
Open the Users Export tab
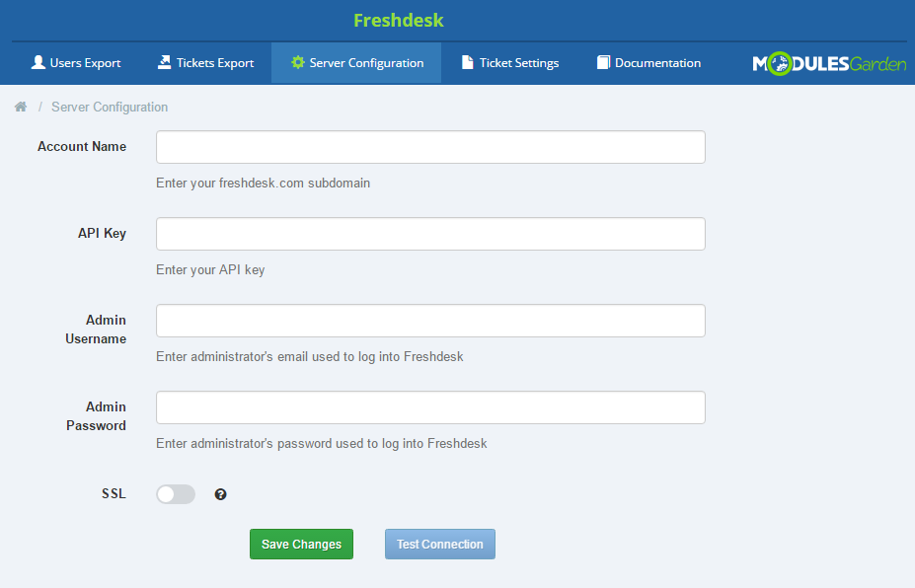76,63
